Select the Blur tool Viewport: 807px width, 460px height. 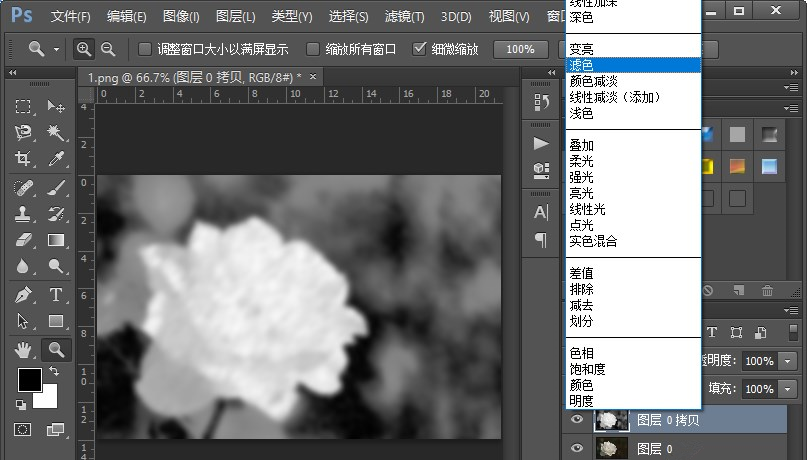coord(23,266)
